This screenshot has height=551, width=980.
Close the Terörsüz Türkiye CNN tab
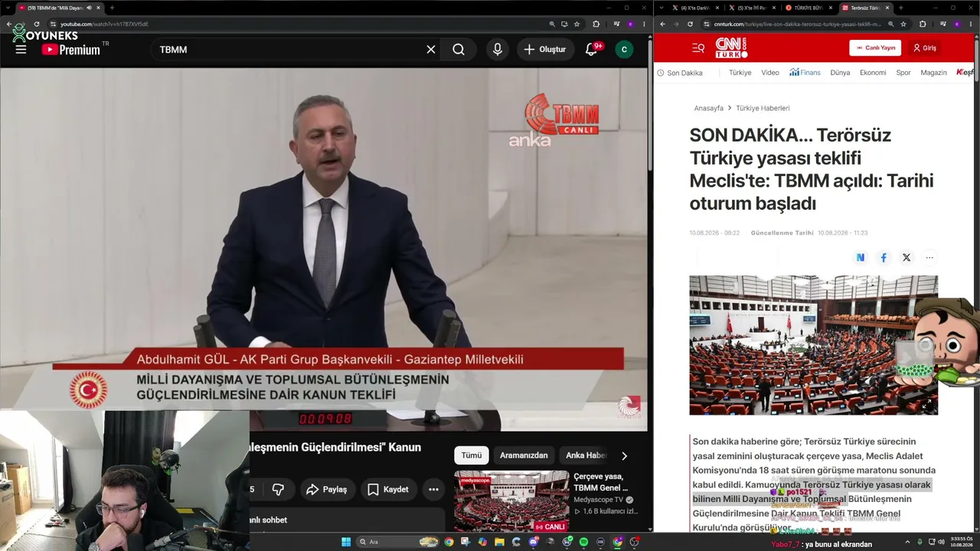pos(887,8)
